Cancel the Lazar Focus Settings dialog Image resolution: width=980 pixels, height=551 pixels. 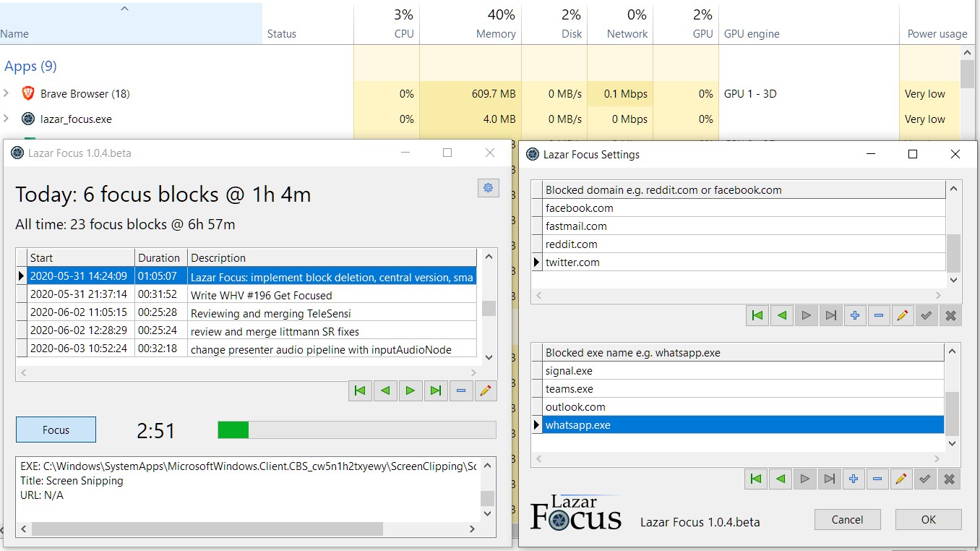(847, 519)
